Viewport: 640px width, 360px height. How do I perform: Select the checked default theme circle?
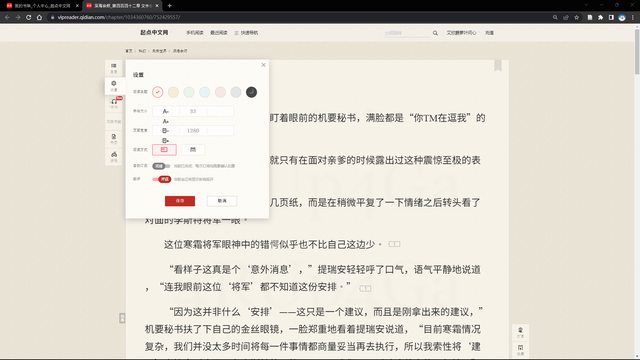point(158,92)
